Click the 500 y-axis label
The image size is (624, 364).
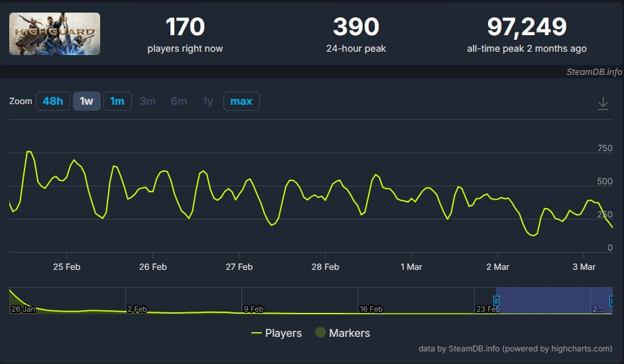click(605, 182)
